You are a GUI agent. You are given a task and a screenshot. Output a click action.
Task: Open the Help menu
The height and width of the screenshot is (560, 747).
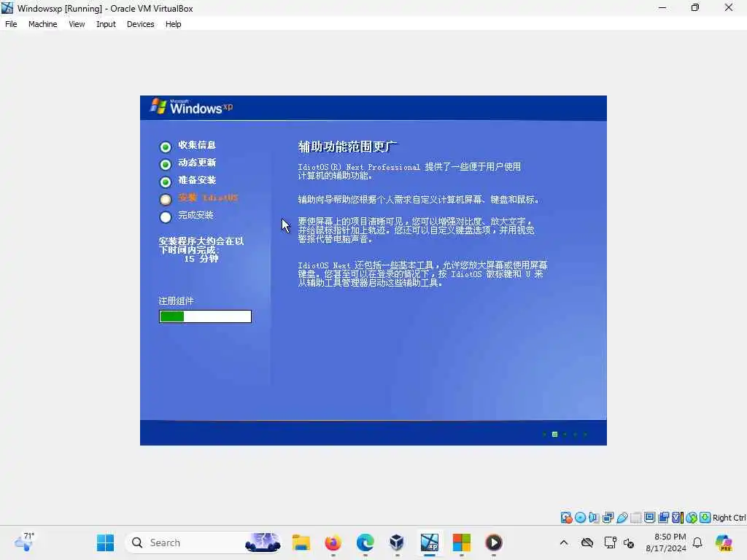[173, 24]
